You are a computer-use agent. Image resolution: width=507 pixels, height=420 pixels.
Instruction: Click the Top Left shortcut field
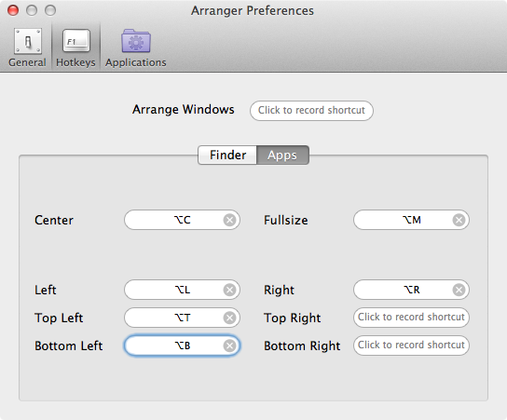[x=182, y=318]
